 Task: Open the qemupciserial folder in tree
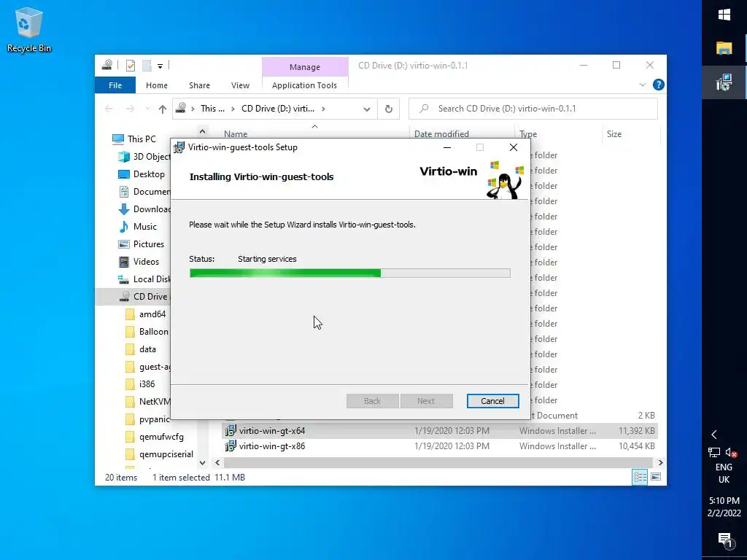point(159,454)
